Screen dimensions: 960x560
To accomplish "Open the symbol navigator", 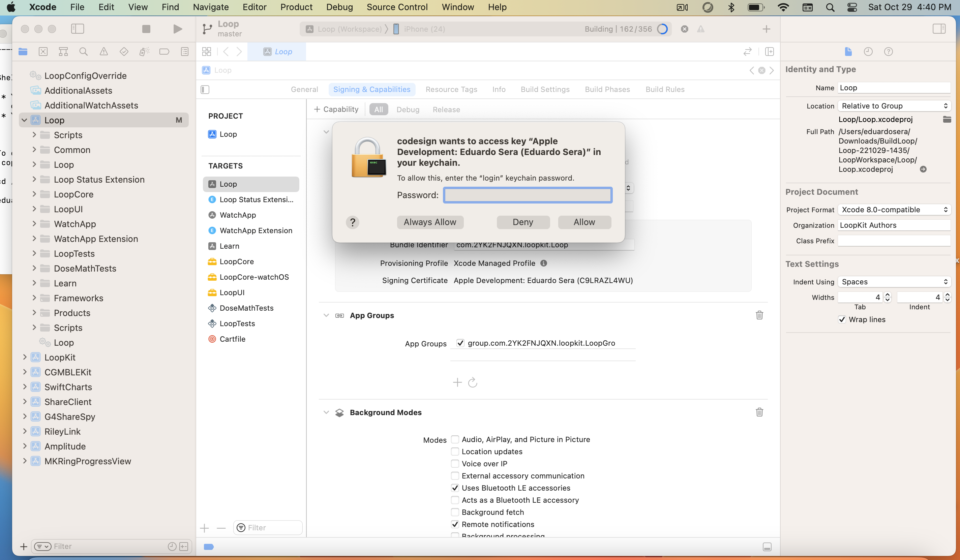I will 63,52.
